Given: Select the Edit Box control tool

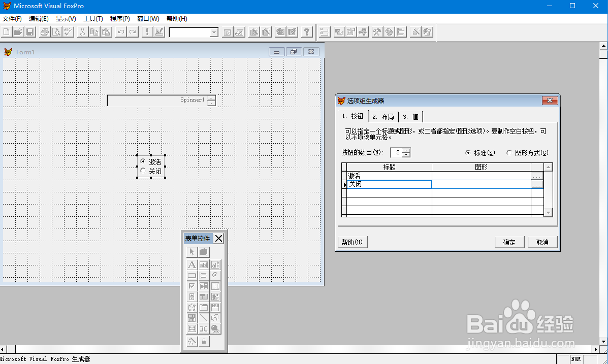Looking at the screenshot, I should click(215, 265).
